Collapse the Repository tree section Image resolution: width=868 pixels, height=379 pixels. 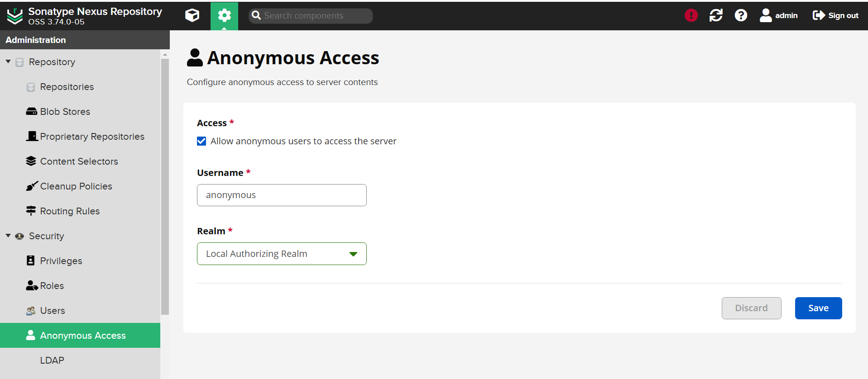point(8,62)
